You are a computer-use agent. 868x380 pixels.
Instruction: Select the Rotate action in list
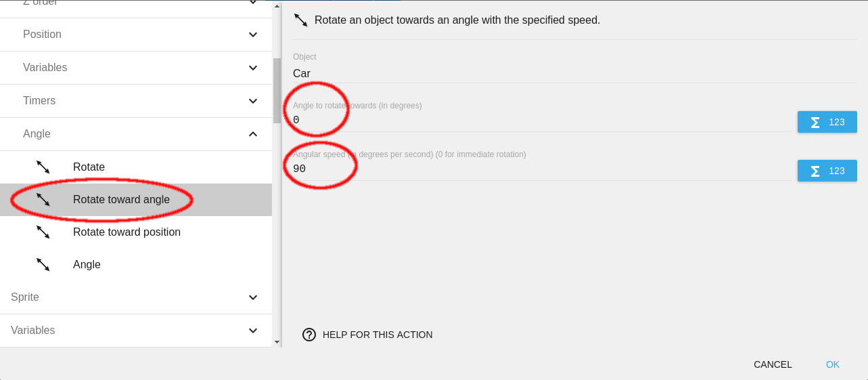(x=89, y=167)
